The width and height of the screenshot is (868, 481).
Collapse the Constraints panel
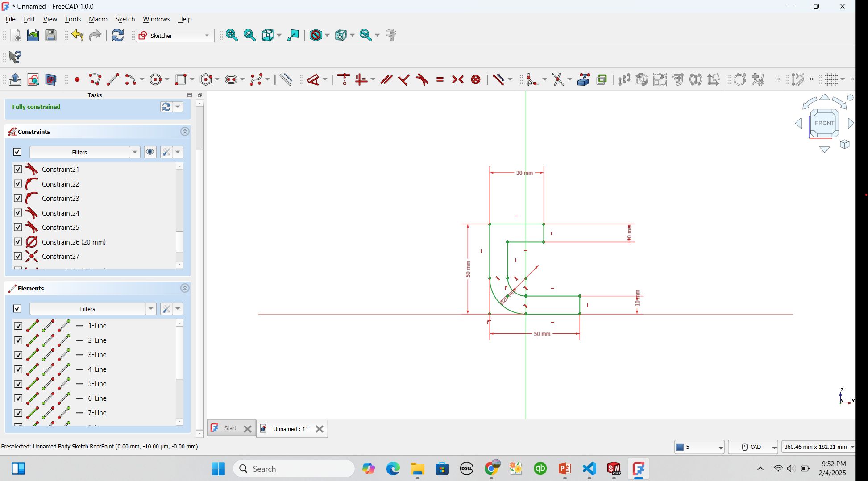(185, 132)
